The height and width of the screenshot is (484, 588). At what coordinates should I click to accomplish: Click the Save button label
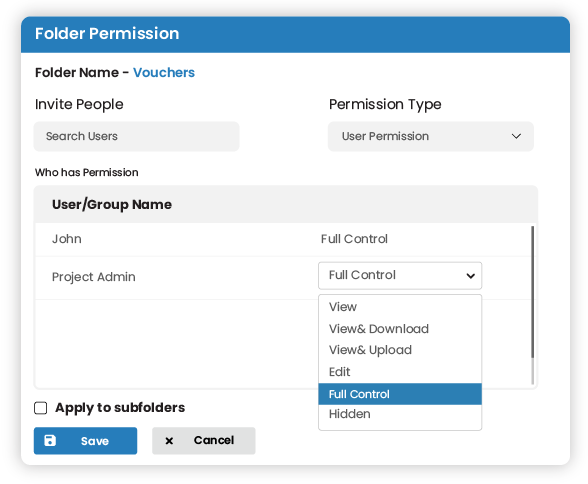coord(95,441)
